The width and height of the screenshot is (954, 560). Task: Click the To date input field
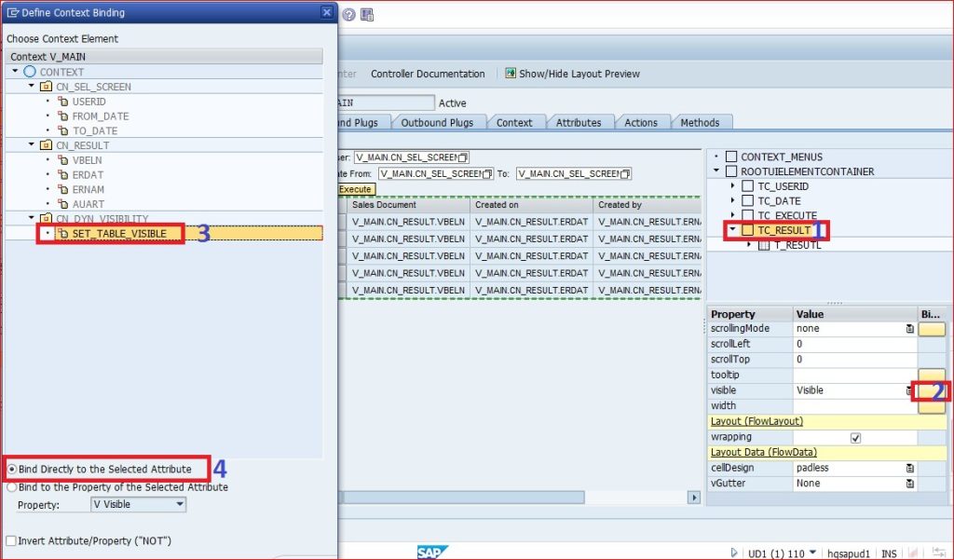click(573, 174)
